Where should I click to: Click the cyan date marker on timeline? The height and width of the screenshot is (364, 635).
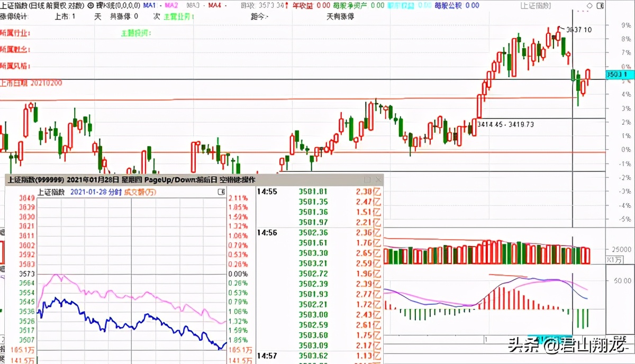click(551, 338)
